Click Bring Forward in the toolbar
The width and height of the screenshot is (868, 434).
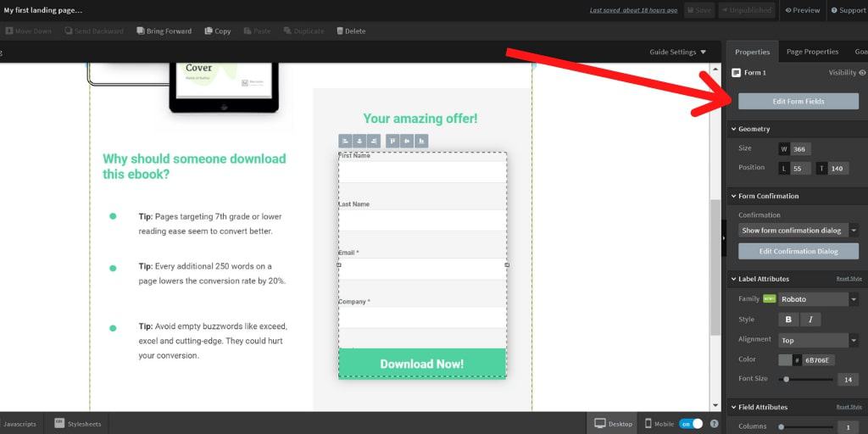[164, 31]
